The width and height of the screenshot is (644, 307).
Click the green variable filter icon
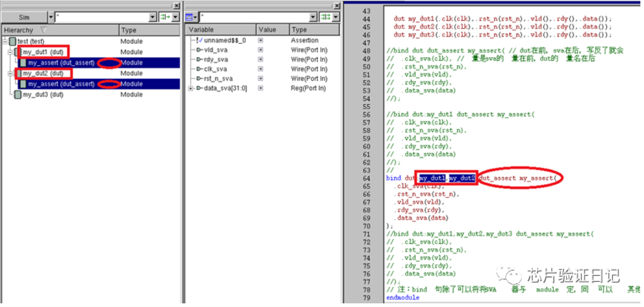(x=325, y=17)
